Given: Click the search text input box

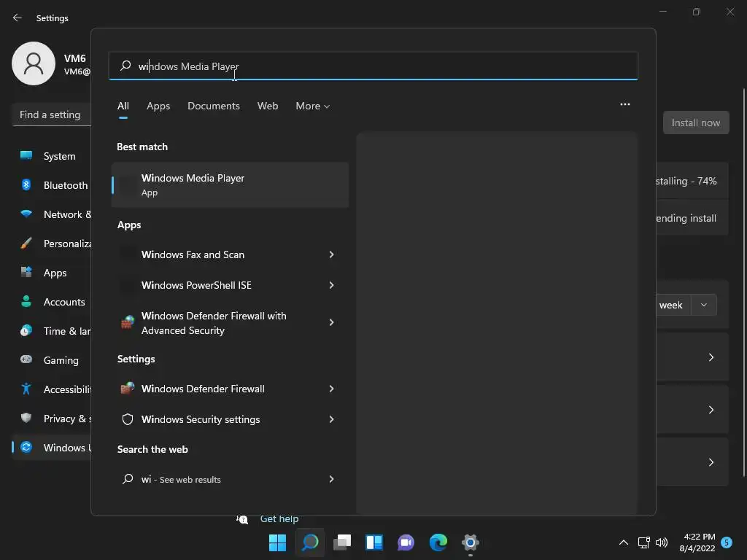Looking at the screenshot, I should (373, 66).
